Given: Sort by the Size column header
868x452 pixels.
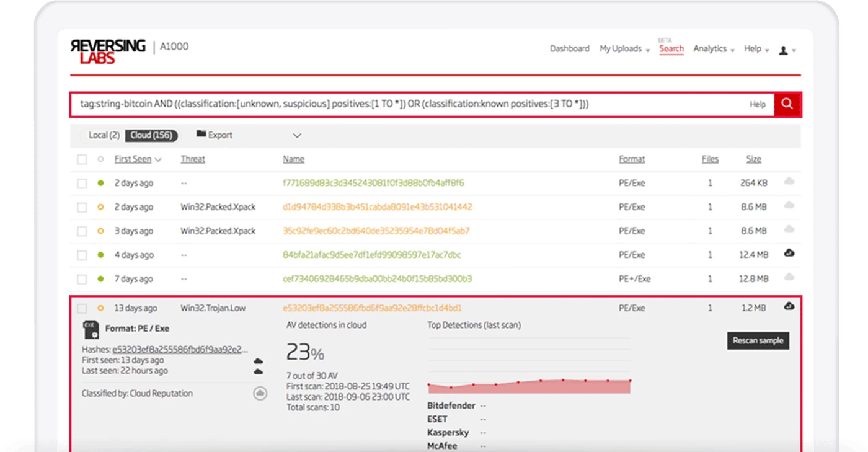Looking at the screenshot, I should 753,159.
